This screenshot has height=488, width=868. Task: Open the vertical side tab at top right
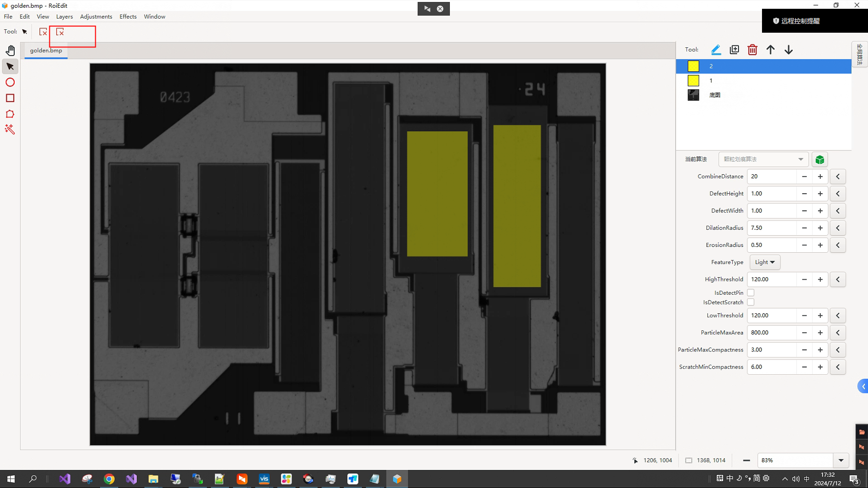(x=860, y=55)
